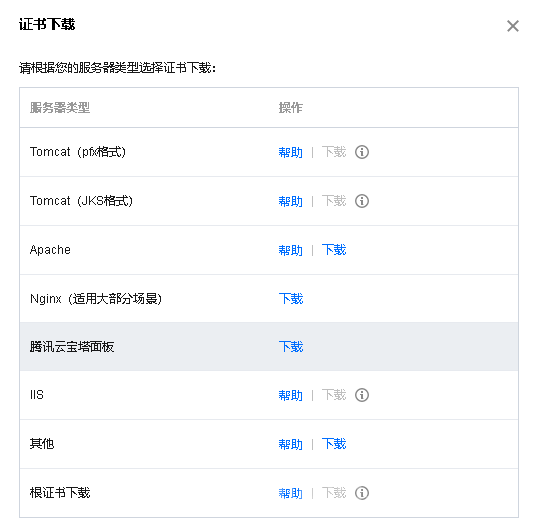Open 帮助 link for Apache
Screen dimensions: 535x521
pyautogui.click(x=290, y=250)
